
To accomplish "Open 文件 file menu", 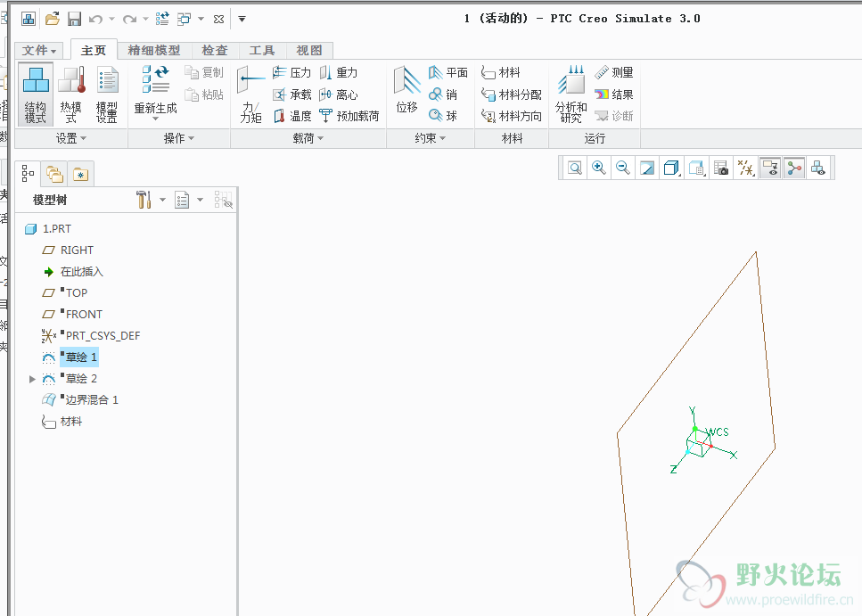I will (39, 51).
